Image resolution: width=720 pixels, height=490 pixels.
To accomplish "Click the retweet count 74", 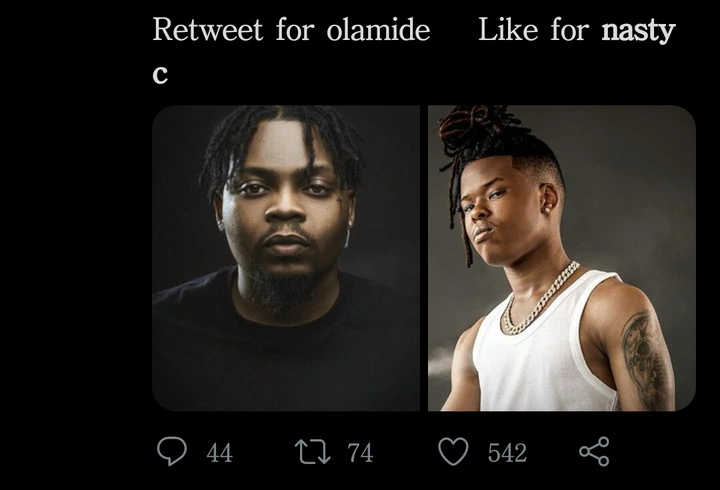I will (x=360, y=453).
